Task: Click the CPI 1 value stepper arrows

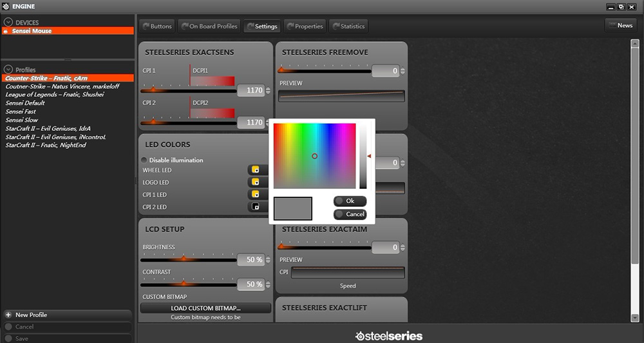Action: [268, 90]
